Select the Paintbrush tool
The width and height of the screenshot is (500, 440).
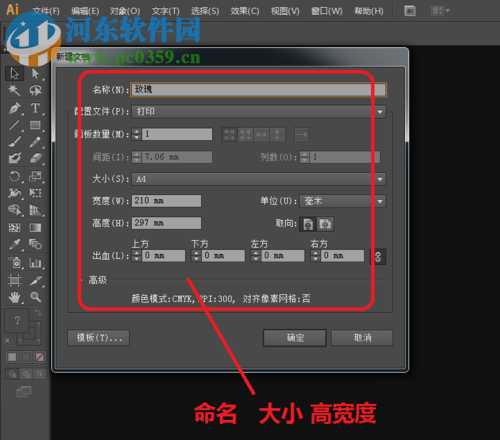click(14, 141)
